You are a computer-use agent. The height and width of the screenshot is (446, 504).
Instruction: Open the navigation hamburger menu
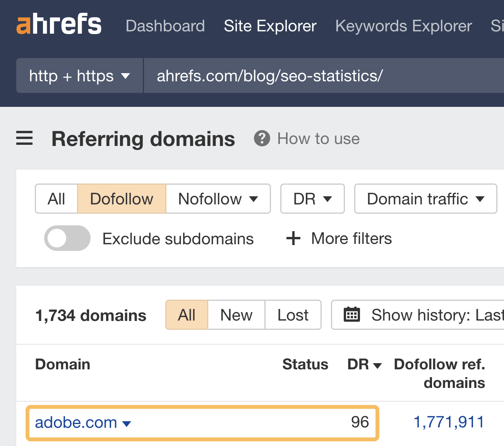[x=24, y=139]
